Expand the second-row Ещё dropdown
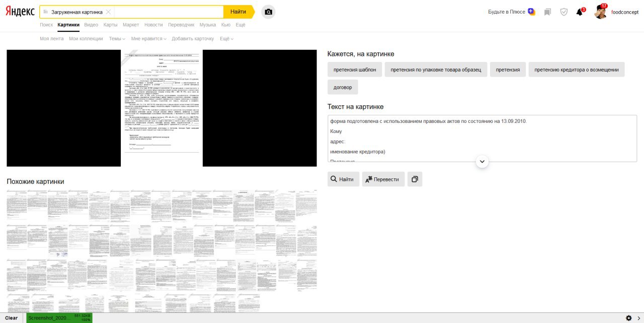 [x=226, y=39]
